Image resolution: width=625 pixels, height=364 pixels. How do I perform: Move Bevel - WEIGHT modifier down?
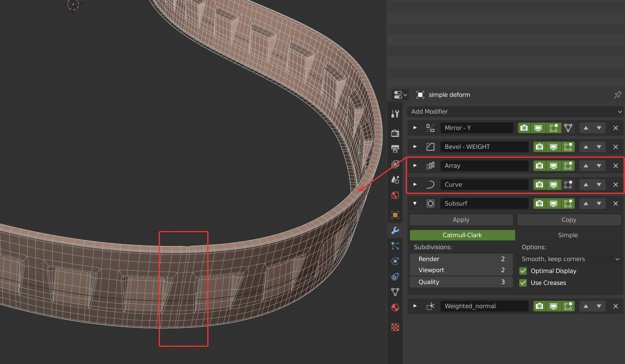pyautogui.click(x=599, y=147)
